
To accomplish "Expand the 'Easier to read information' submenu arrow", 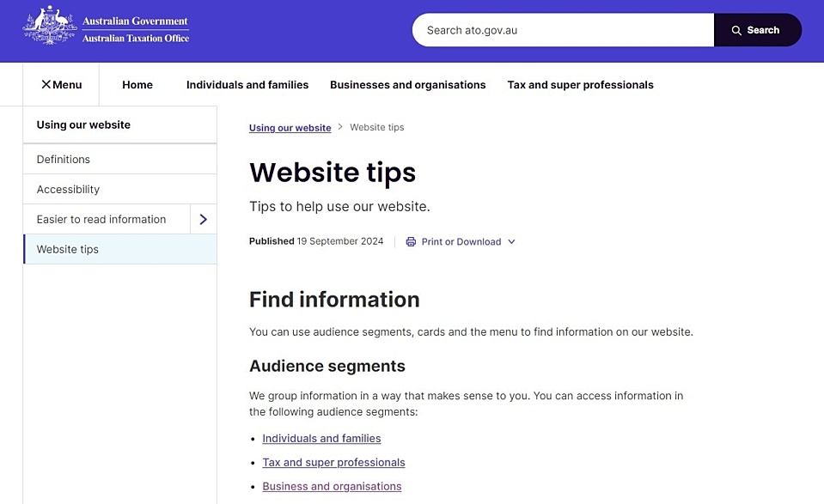I will pos(204,219).
